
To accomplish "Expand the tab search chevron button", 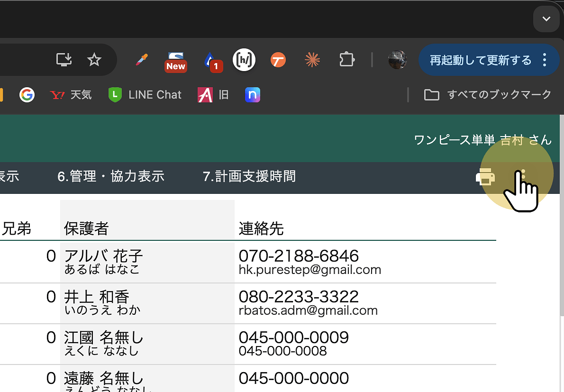I will pyautogui.click(x=546, y=19).
